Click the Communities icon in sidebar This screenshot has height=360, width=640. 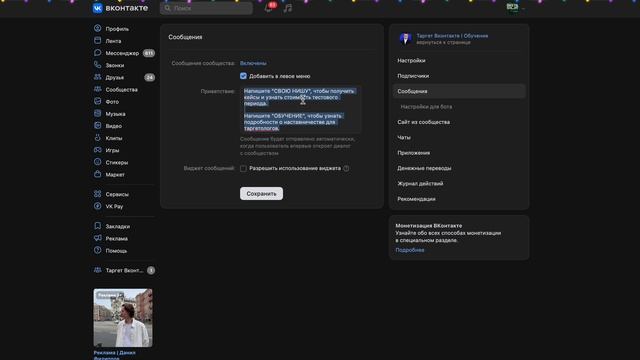(x=98, y=89)
